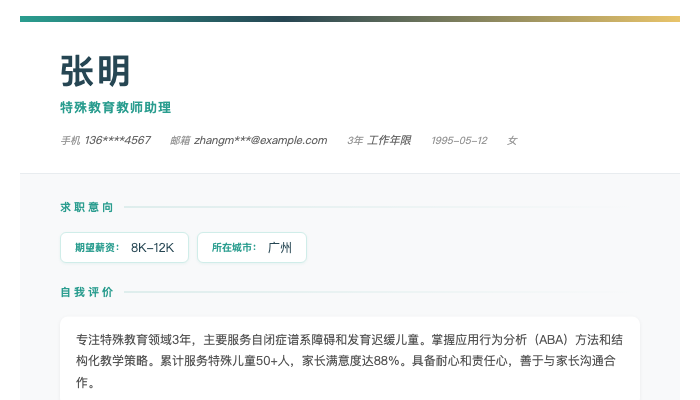The height and width of the screenshot is (400, 700).
Task: Click the phone number 136****4567
Action: (x=118, y=141)
